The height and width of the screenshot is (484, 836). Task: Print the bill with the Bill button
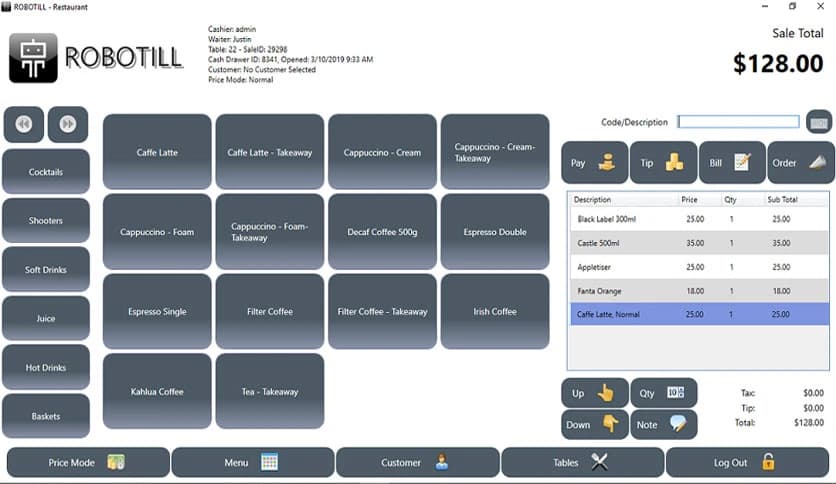click(x=732, y=162)
